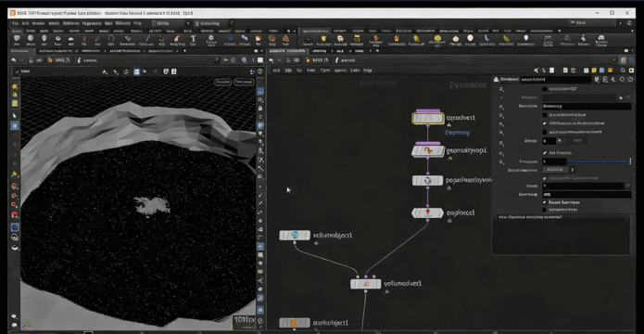Open the Edit menu in main menu bar
Viewport: 644px width, 334px height.
coord(25,23)
